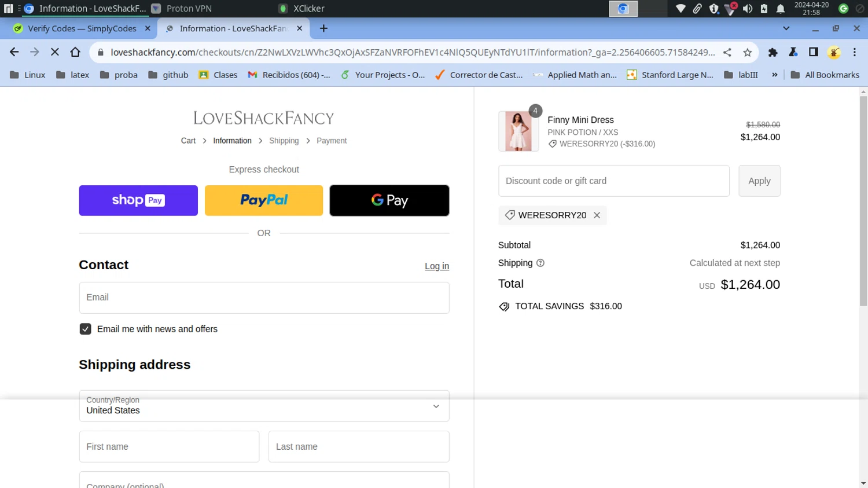Image resolution: width=868 pixels, height=488 pixels.
Task: Open the clipboard paperclip tray icon
Action: click(697, 9)
